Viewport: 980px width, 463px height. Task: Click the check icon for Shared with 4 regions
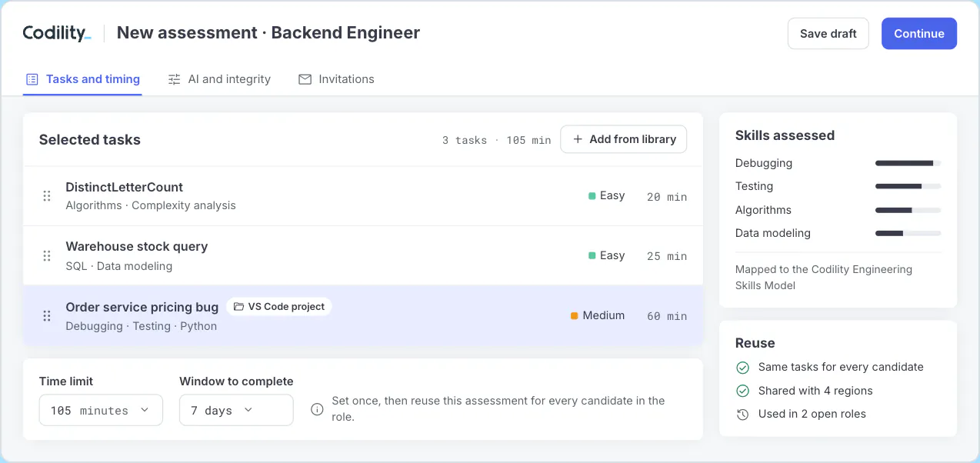tap(742, 391)
